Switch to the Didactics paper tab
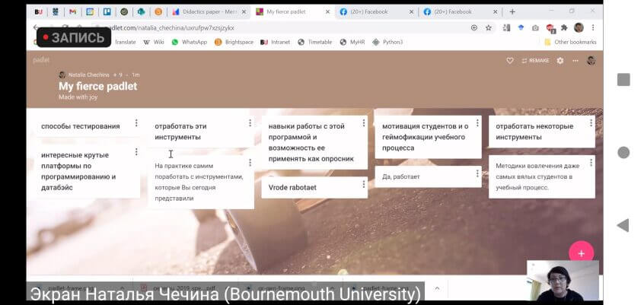 coord(207,12)
